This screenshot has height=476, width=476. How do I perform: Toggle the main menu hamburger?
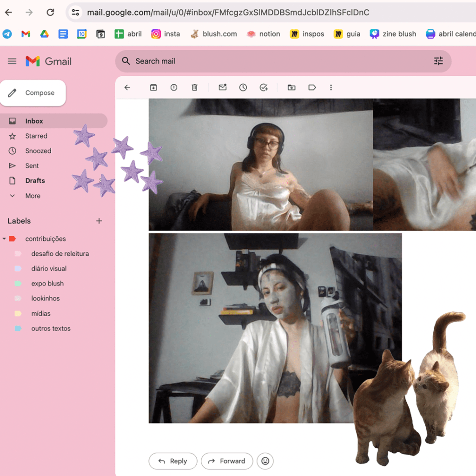click(x=12, y=61)
